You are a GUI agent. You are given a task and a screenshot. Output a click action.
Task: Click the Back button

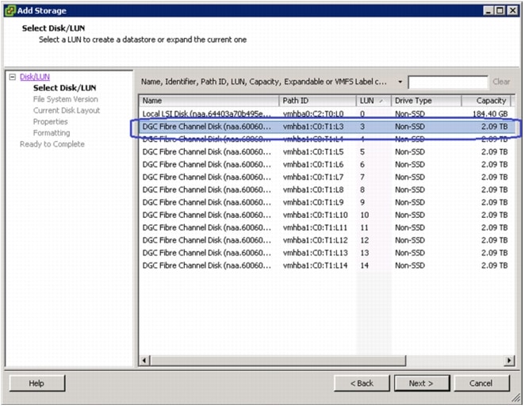pyautogui.click(x=361, y=384)
